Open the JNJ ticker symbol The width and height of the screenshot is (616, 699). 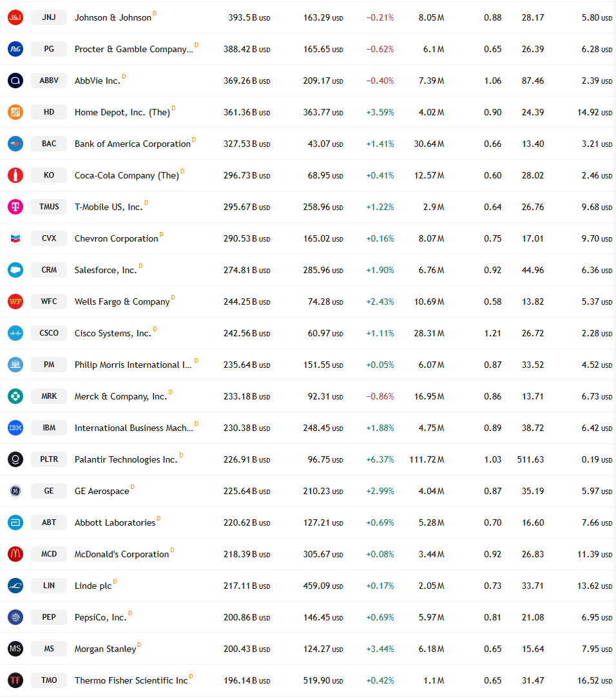49,17
